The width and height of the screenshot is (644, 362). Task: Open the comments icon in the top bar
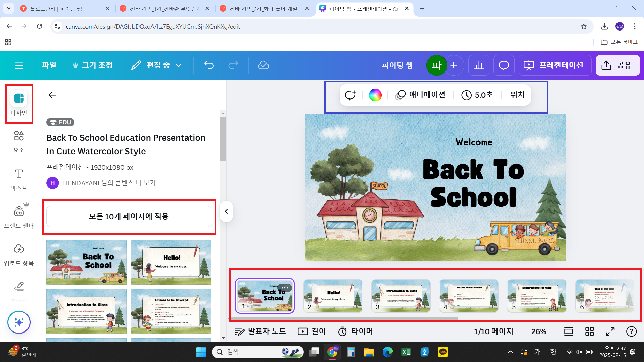[503, 65]
